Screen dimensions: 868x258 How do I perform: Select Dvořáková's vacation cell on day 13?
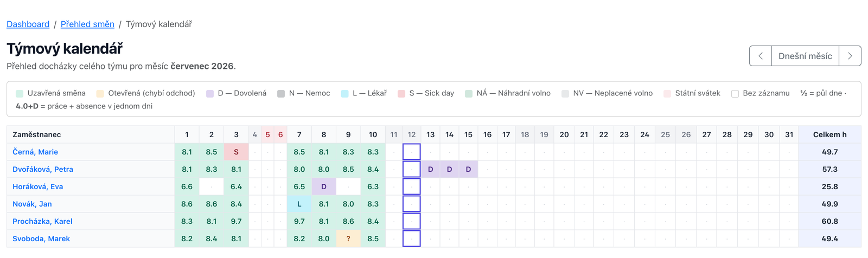coord(430,169)
